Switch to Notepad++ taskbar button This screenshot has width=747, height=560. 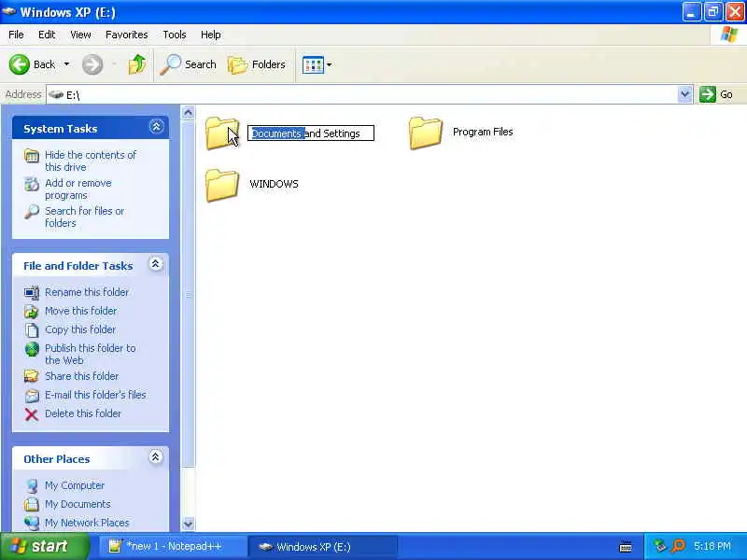172,546
